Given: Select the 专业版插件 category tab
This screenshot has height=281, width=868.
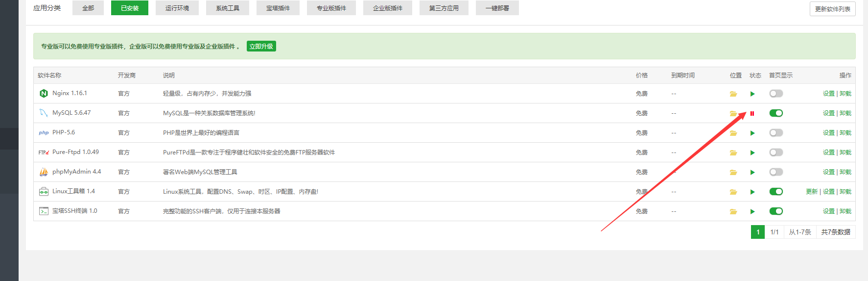Looking at the screenshot, I should (331, 8).
